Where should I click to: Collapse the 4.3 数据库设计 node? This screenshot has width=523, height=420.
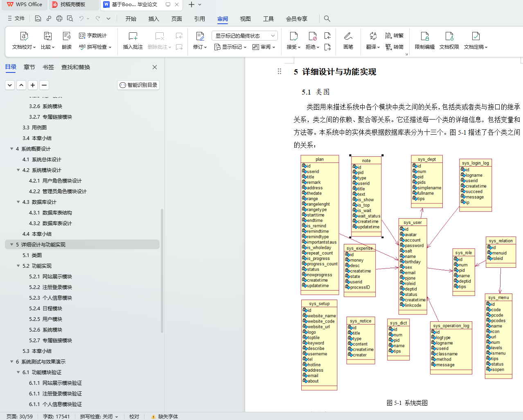tap(18, 202)
